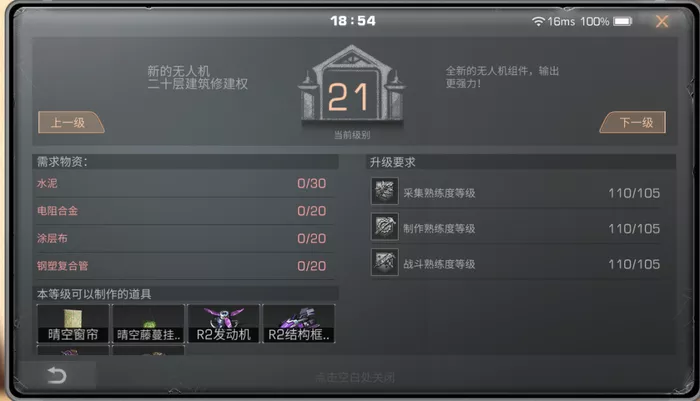Open the R2发动机 item icon
The image size is (700, 401).
pyautogui.click(x=224, y=324)
